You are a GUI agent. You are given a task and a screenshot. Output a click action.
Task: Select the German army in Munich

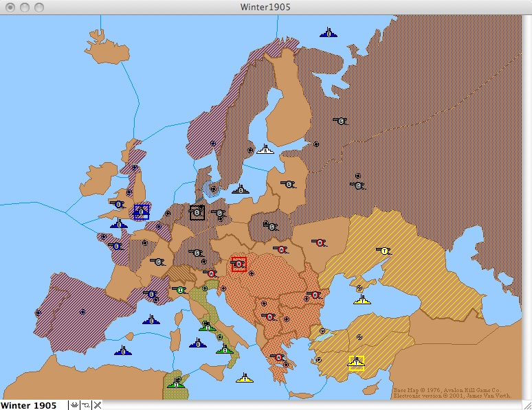point(196,253)
